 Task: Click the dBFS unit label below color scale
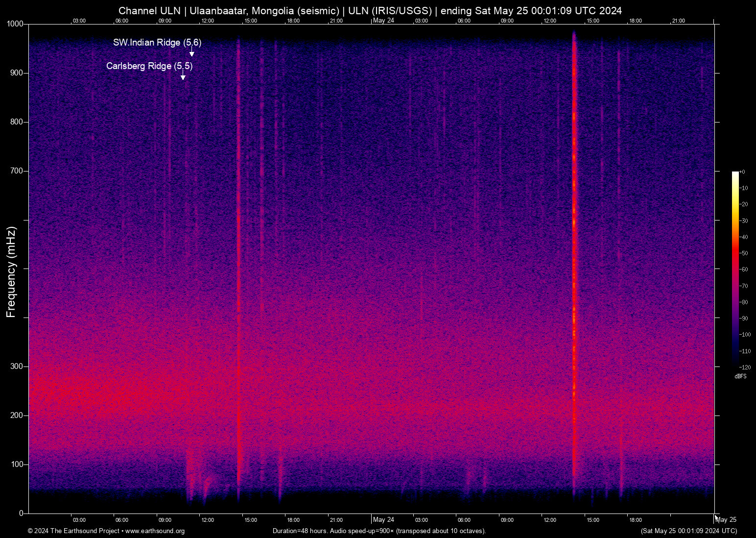pos(740,376)
